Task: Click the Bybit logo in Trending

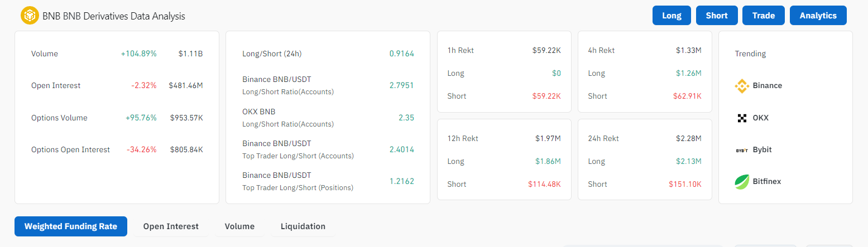Action: coord(742,150)
